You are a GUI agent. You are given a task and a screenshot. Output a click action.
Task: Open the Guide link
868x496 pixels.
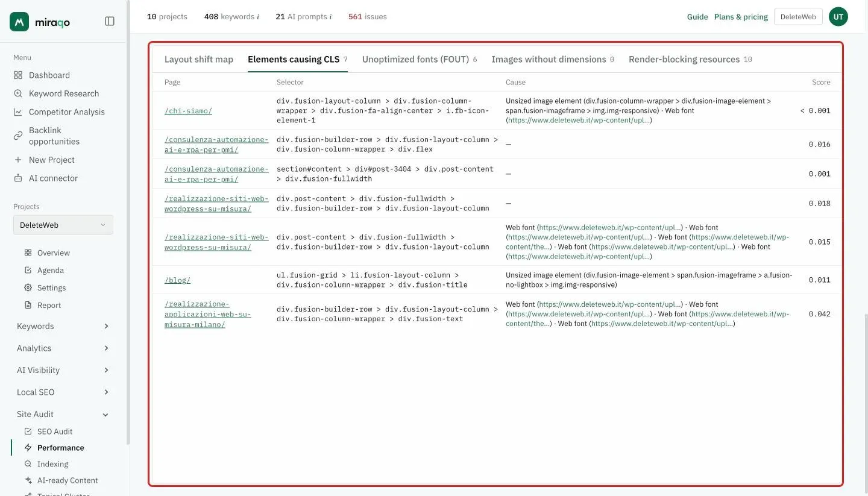point(697,17)
